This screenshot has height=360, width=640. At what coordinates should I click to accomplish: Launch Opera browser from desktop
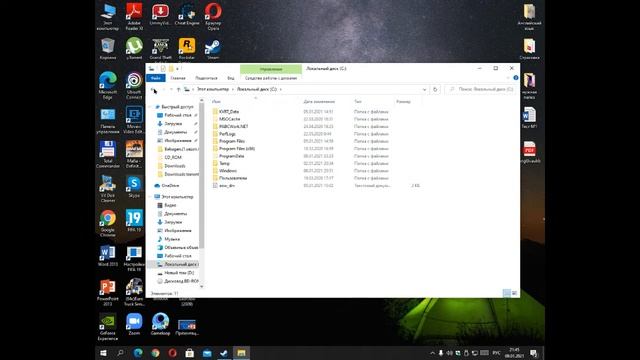(x=213, y=16)
